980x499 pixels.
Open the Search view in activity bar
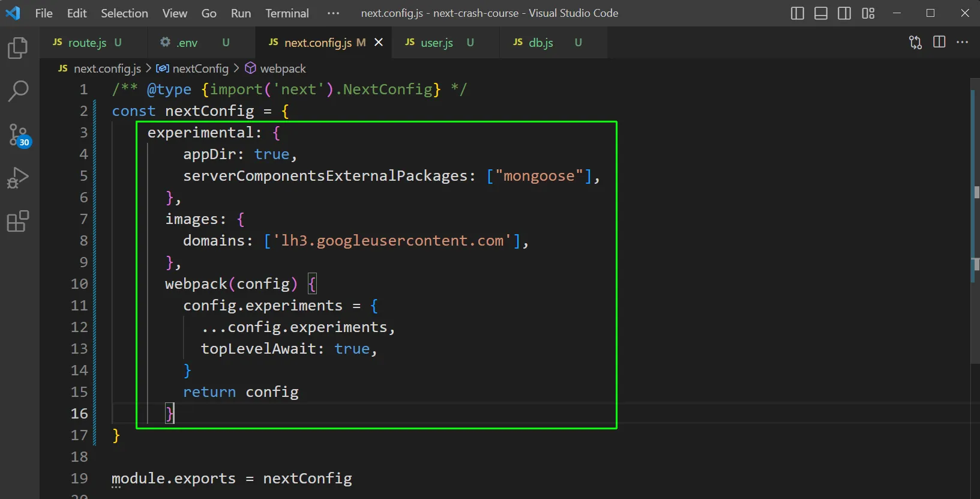coord(18,91)
